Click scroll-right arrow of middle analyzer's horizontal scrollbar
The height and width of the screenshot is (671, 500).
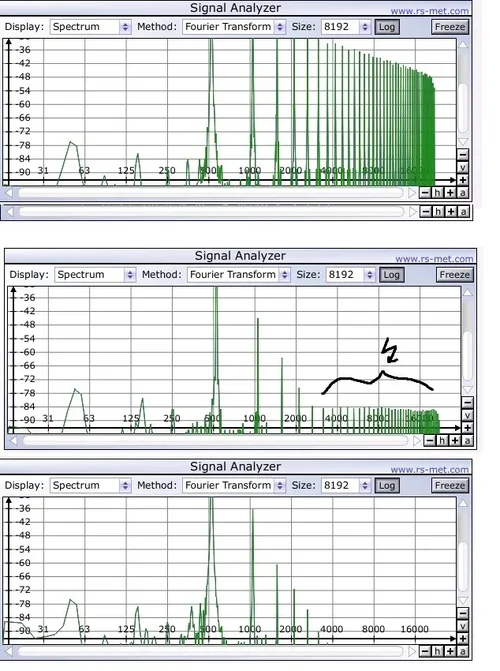coord(417,440)
